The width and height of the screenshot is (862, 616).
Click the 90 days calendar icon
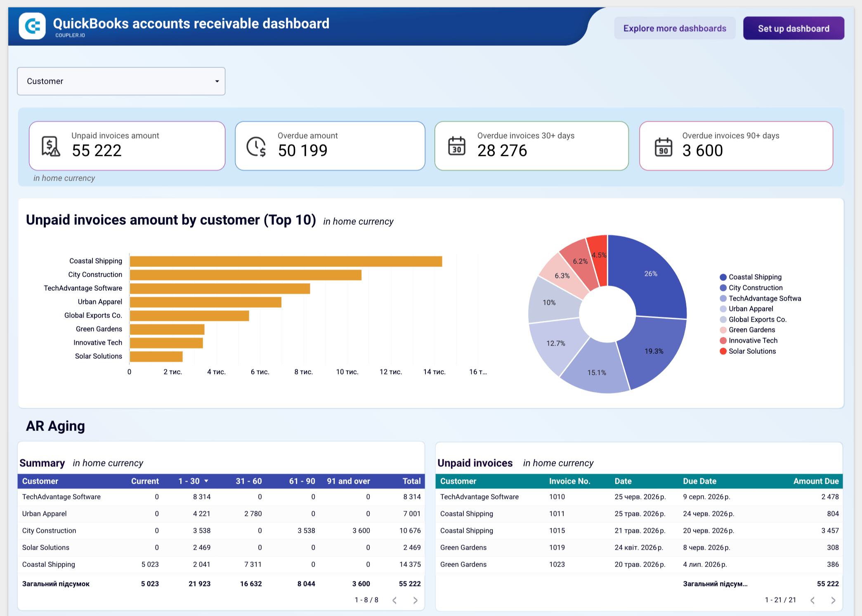[x=664, y=147]
